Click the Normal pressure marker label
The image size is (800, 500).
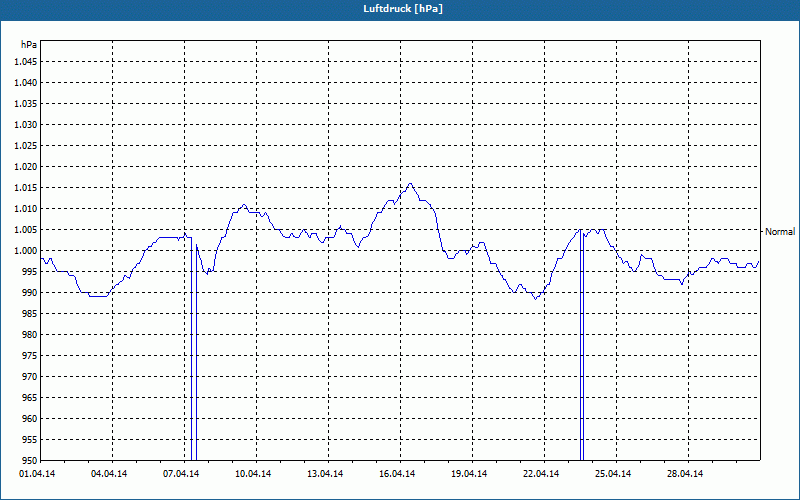coord(780,232)
